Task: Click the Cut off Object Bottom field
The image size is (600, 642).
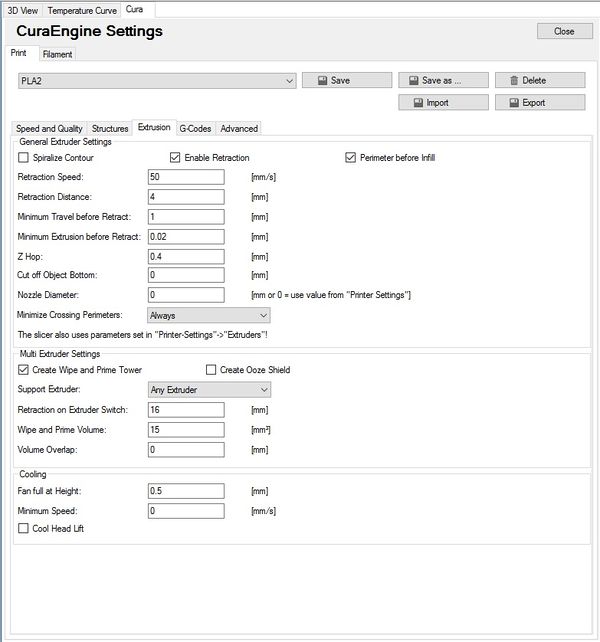Action: click(x=186, y=275)
